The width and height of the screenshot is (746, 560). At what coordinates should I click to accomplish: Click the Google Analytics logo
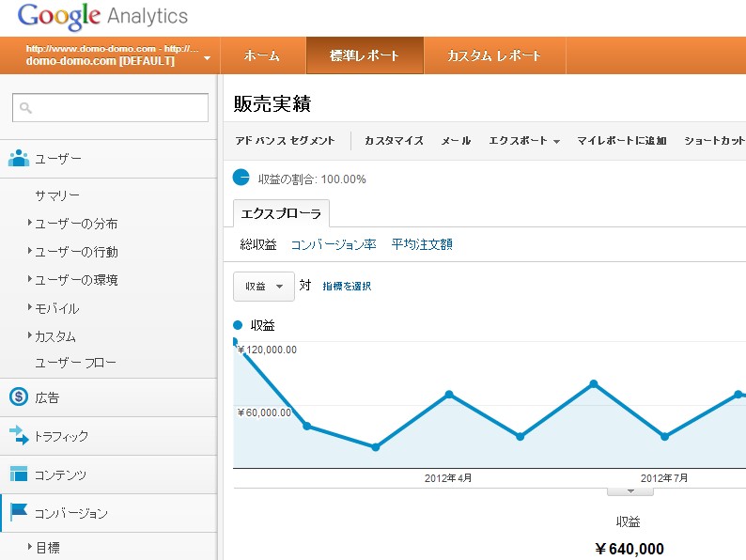102,17
